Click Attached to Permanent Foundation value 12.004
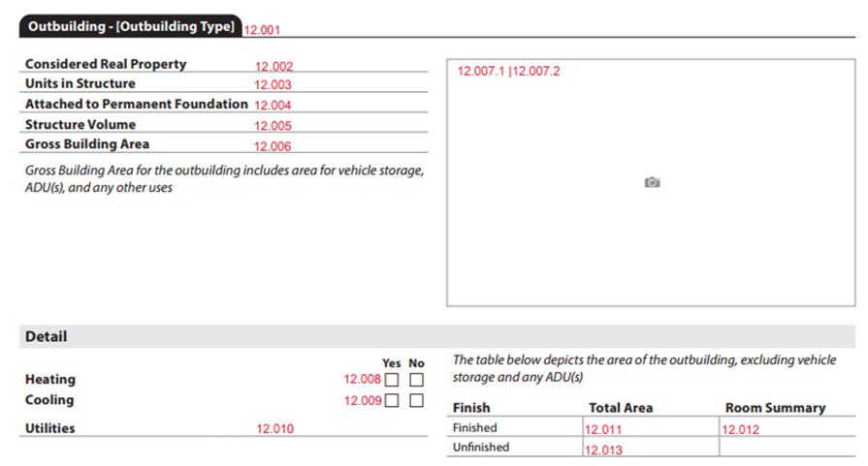This screenshot has width=868, height=466. point(273,105)
